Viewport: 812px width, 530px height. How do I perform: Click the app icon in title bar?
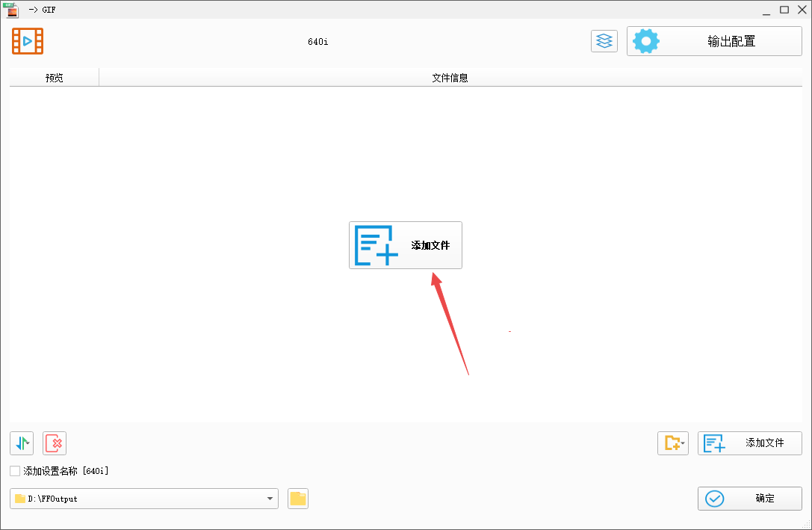(x=12, y=10)
